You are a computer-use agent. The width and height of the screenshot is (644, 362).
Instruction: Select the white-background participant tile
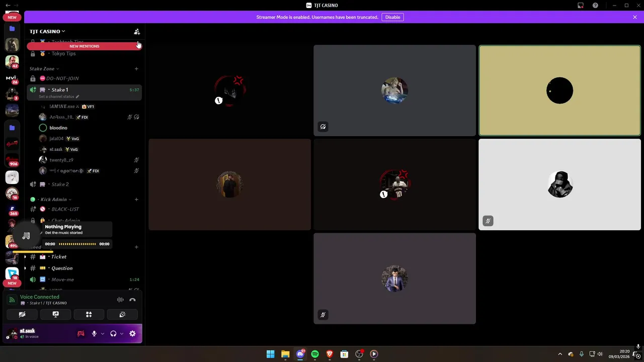coord(559,185)
